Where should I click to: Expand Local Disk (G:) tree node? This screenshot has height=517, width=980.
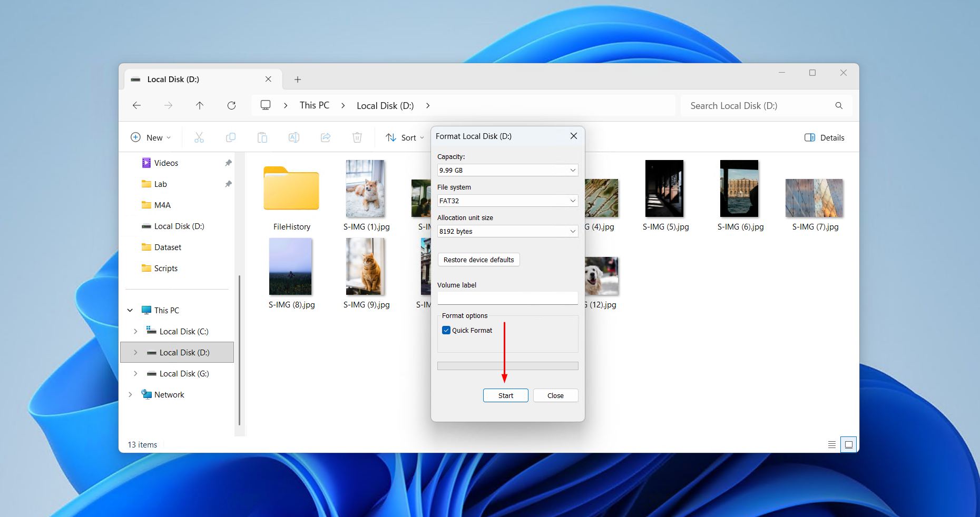pyautogui.click(x=135, y=374)
